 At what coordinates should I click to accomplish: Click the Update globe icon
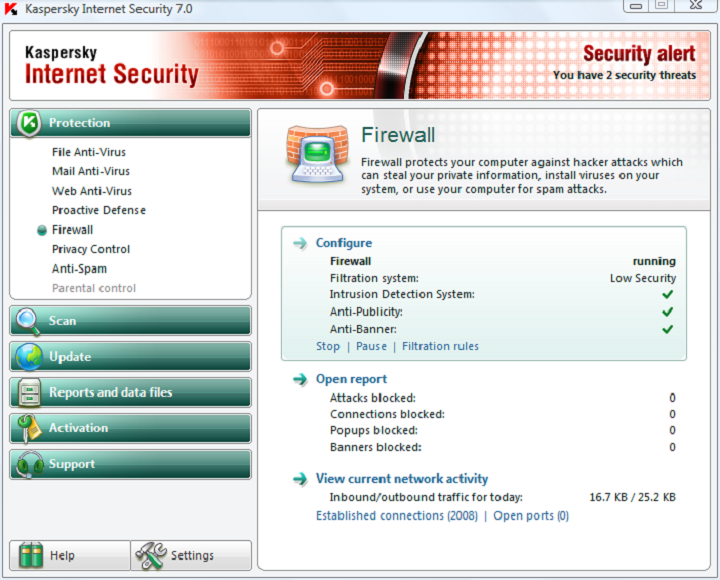29,357
